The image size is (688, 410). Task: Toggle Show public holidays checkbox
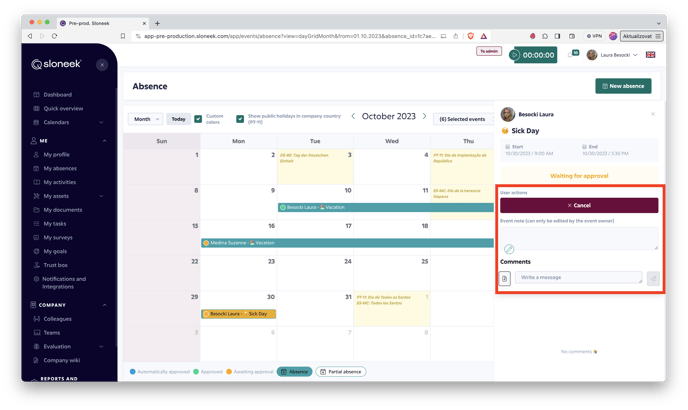click(x=240, y=119)
